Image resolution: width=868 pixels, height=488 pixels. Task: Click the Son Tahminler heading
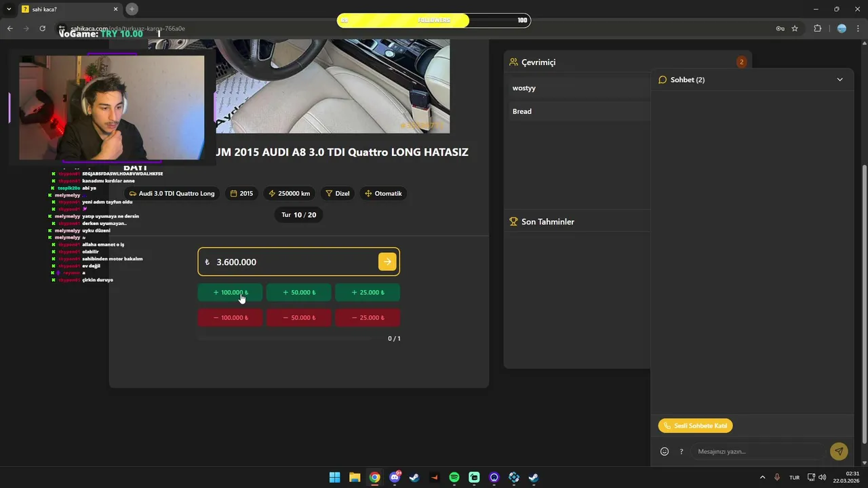pyautogui.click(x=547, y=222)
